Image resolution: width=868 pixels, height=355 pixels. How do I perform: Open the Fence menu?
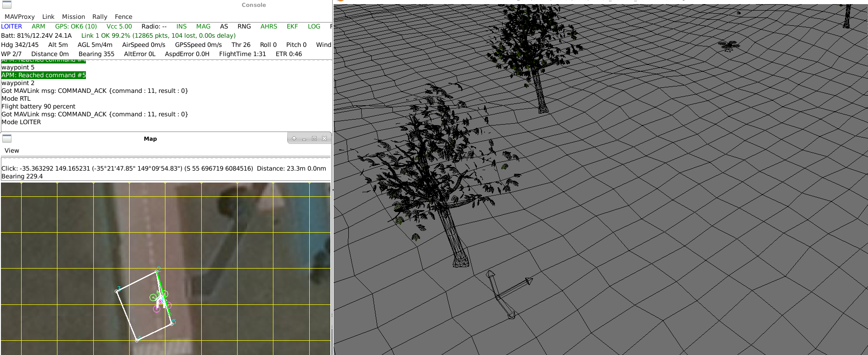click(123, 17)
